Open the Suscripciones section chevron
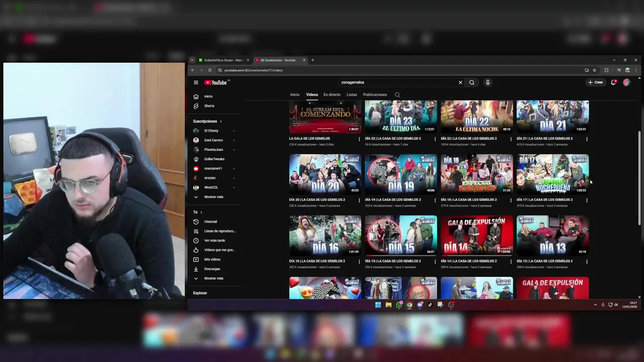Viewport: 644px width, 362px height. [x=220, y=121]
